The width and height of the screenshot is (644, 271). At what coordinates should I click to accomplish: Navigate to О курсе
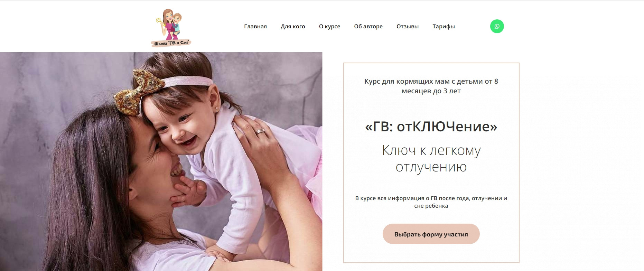click(x=329, y=26)
